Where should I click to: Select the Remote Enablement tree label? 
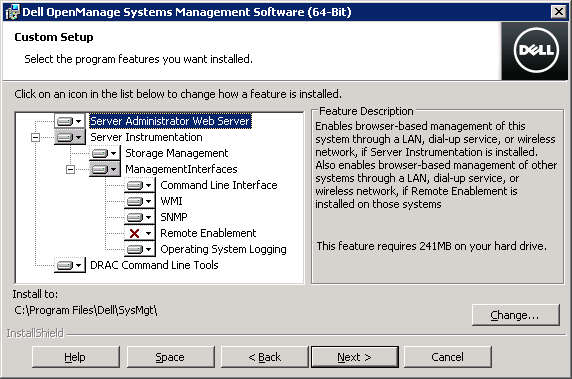tap(208, 233)
